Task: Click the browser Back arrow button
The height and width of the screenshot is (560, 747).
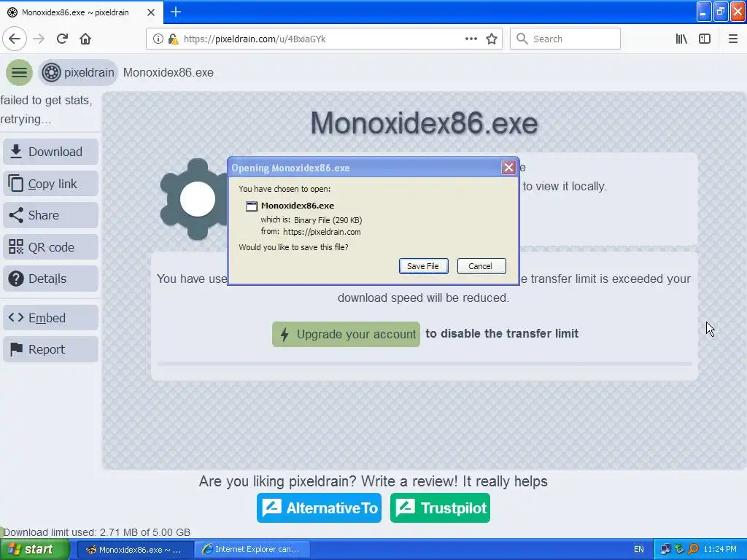Action: click(15, 39)
